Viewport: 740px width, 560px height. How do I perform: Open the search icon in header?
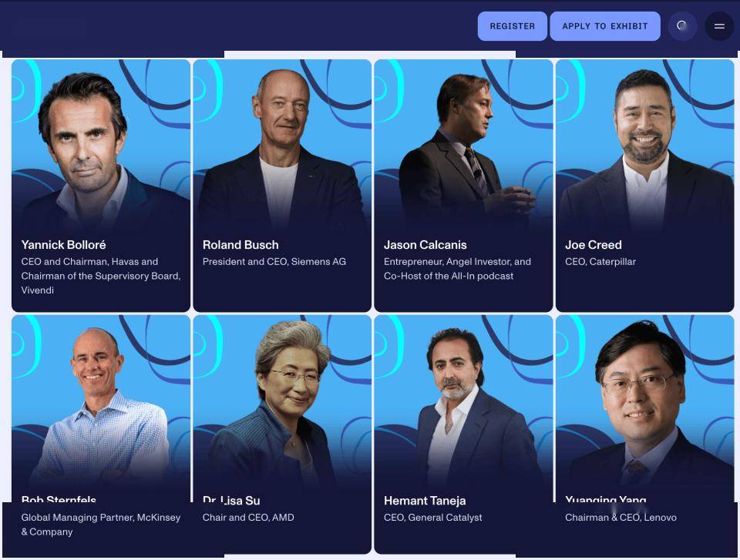pos(682,26)
